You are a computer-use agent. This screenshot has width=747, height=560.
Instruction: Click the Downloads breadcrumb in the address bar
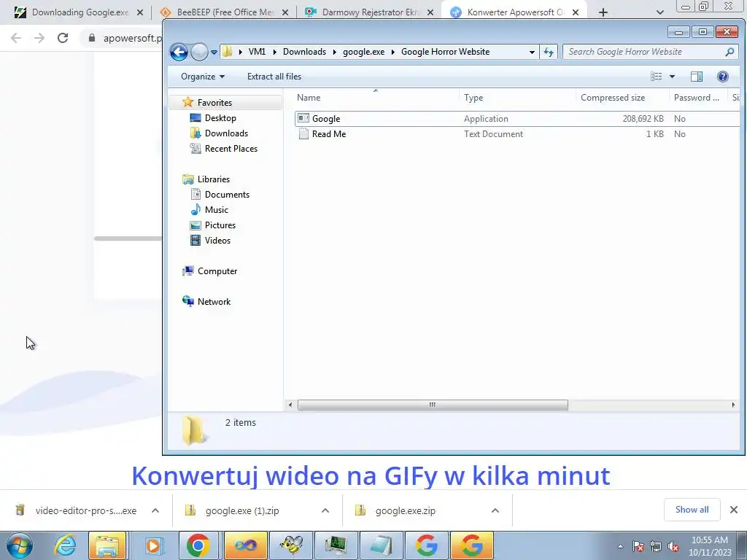point(304,52)
